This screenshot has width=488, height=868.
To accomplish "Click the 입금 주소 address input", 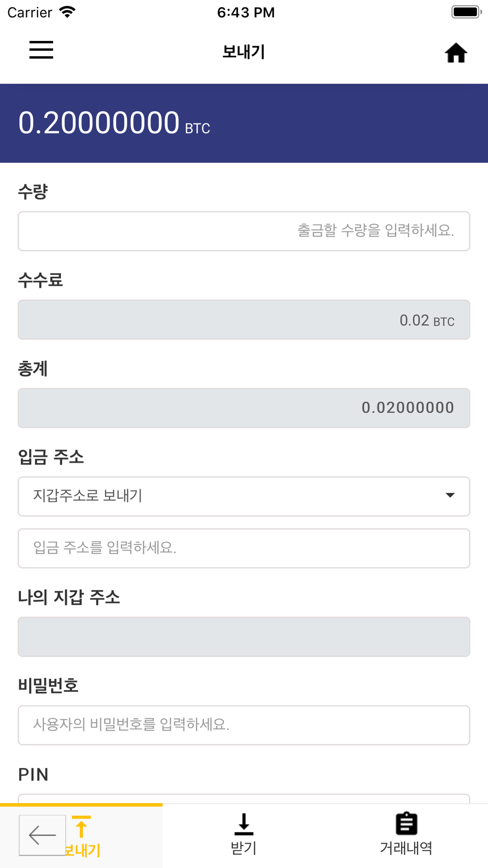I will [x=244, y=548].
